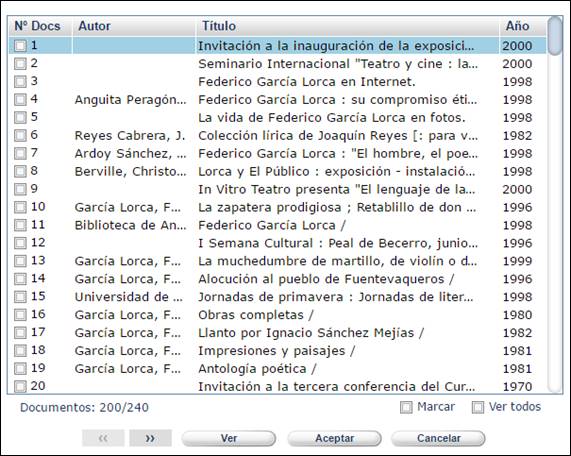Tick the checkbox for document 1

[x=20, y=46]
